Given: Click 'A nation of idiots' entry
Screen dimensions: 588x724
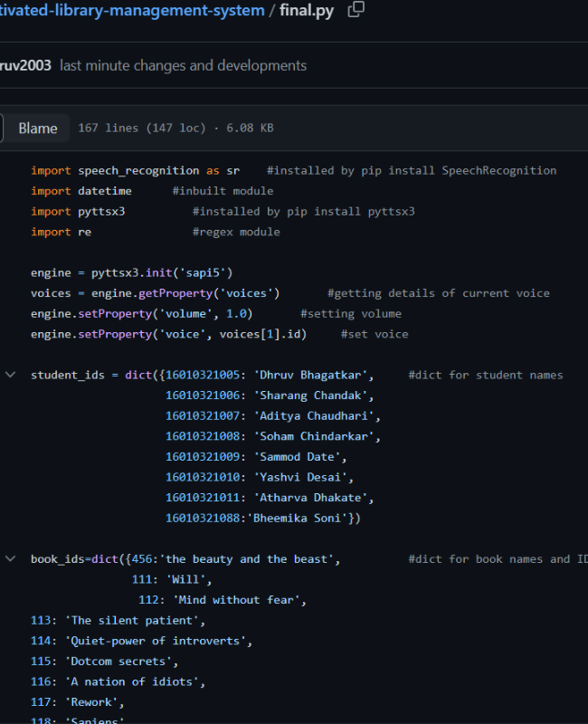Looking at the screenshot, I should (118, 681).
